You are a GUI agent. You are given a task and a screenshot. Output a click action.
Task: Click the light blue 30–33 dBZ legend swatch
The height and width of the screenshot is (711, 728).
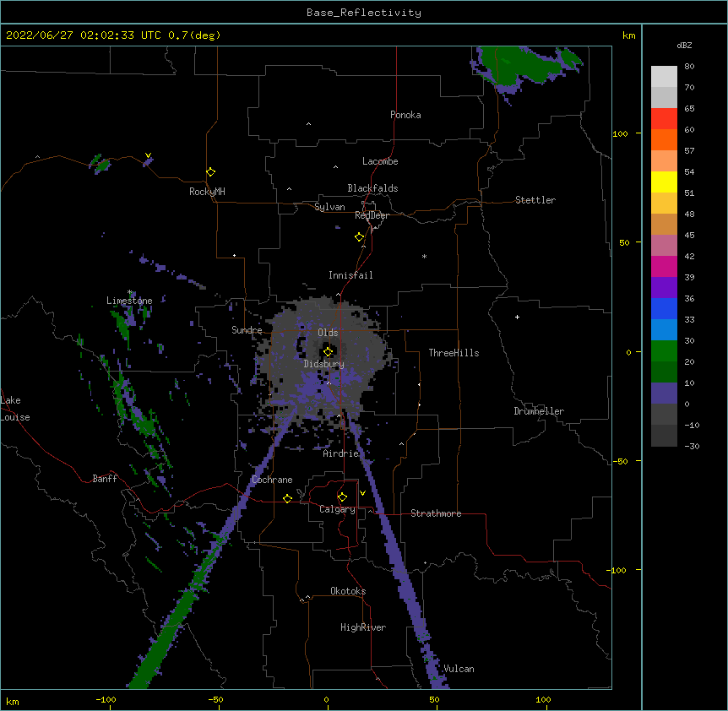coord(664,330)
